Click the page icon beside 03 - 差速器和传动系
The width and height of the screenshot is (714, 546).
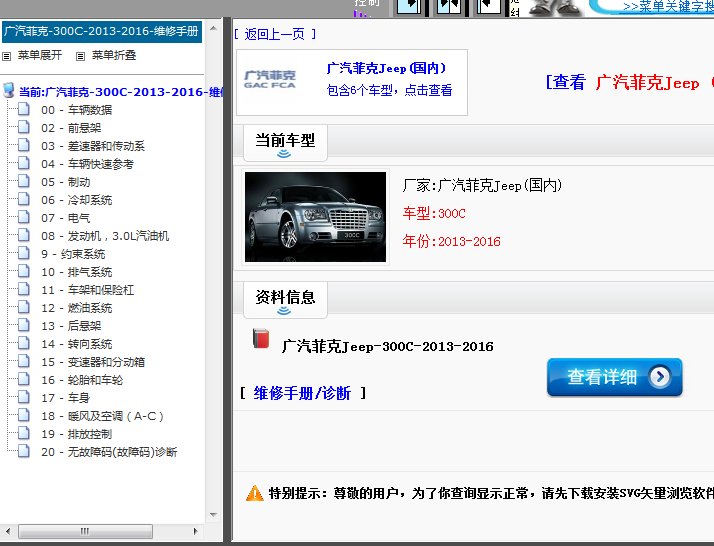(24, 145)
